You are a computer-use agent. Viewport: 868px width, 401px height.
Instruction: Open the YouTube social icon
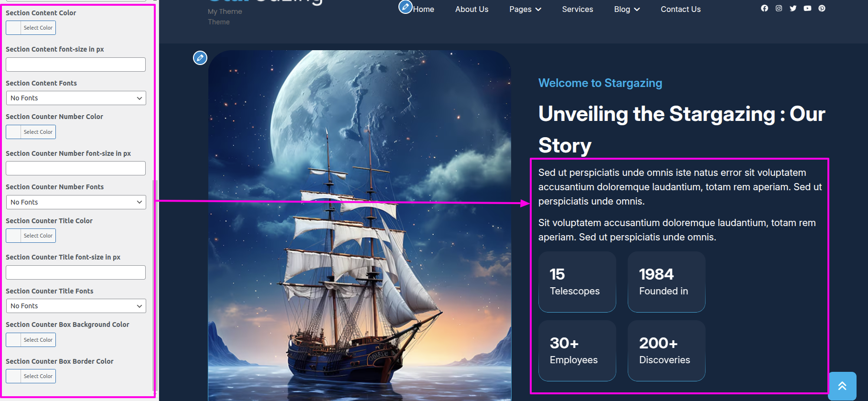click(807, 8)
